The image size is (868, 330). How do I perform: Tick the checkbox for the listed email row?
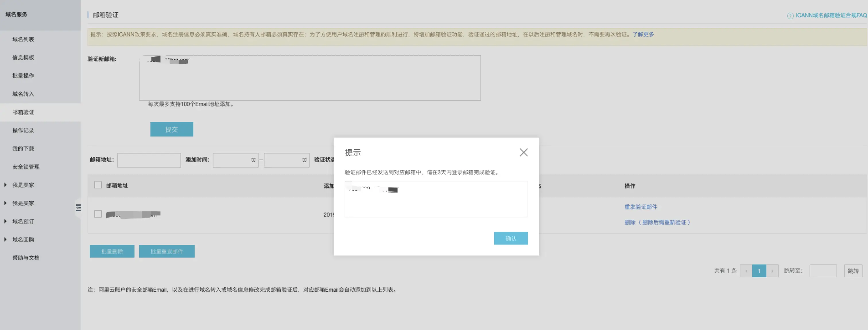coord(98,214)
